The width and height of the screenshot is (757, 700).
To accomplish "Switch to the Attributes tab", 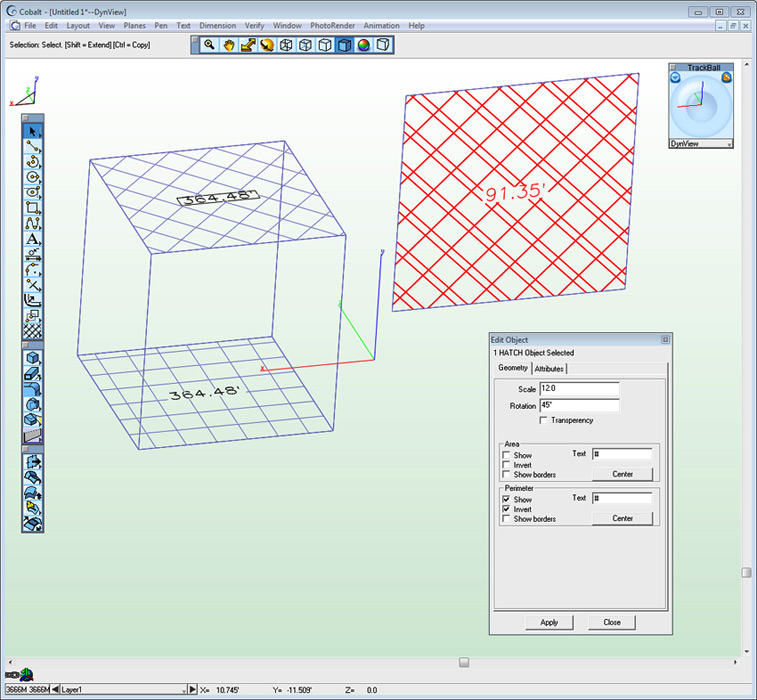I will (549, 369).
